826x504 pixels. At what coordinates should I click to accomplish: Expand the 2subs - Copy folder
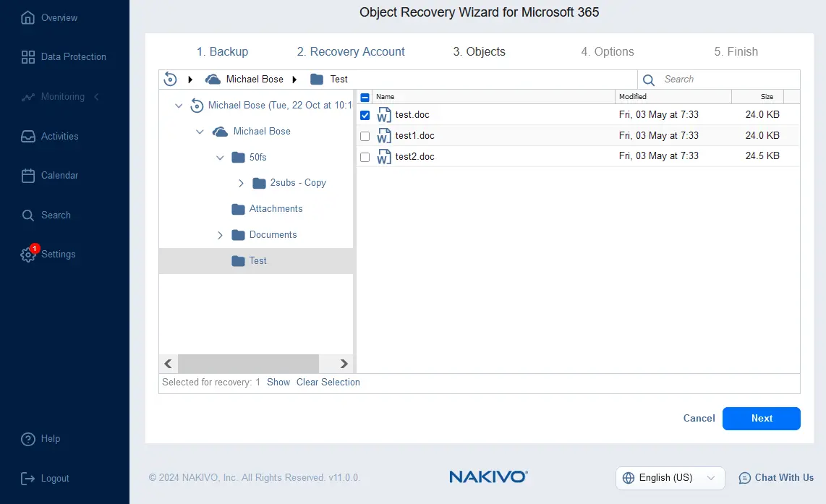242,183
